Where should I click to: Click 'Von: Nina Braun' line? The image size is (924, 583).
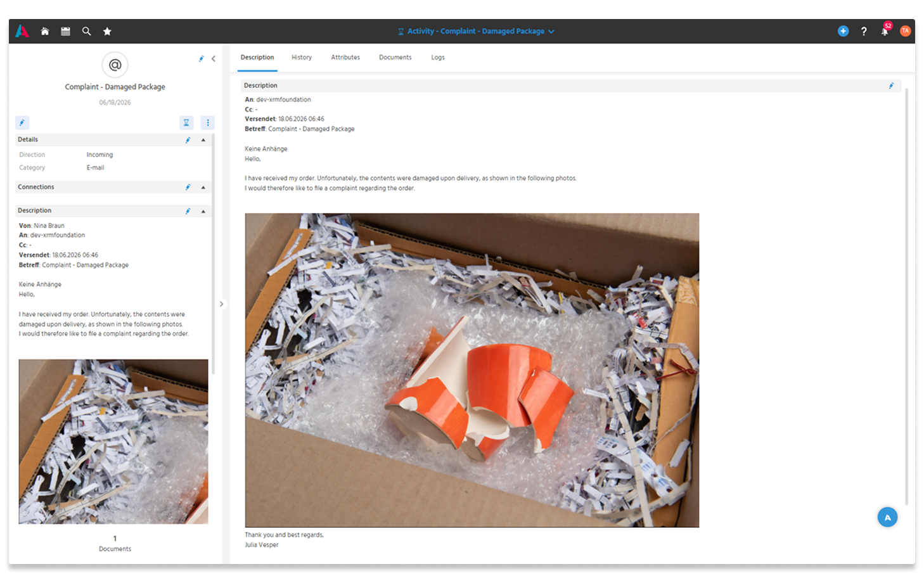click(42, 226)
